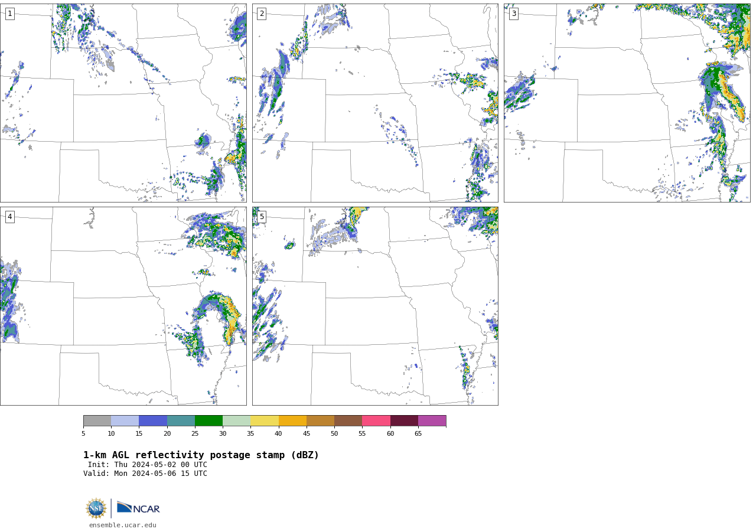The image size is (756, 532).
Task: Select the gray 5-10 dBZ swatch
Action: (97, 421)
